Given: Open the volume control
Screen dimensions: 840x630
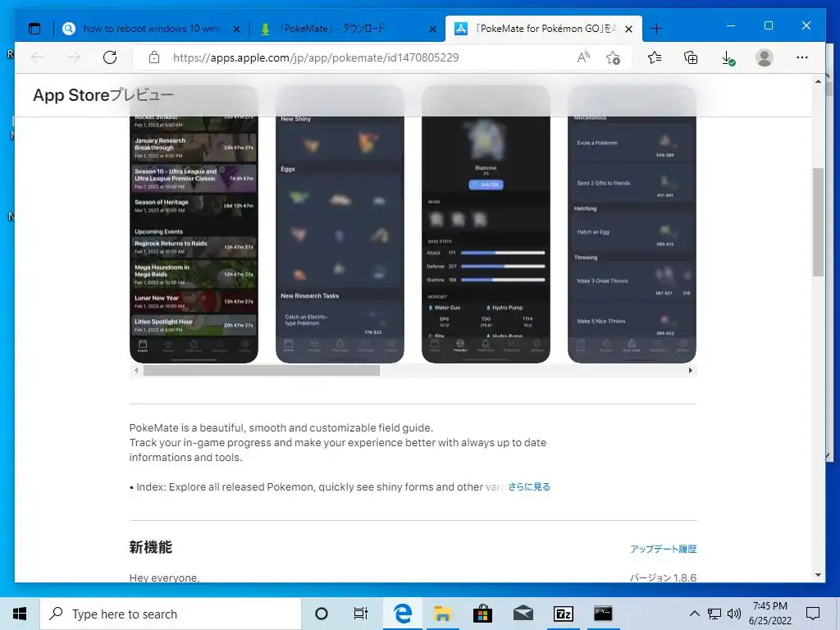Looking at the screenshot, I should coord(734,614).
